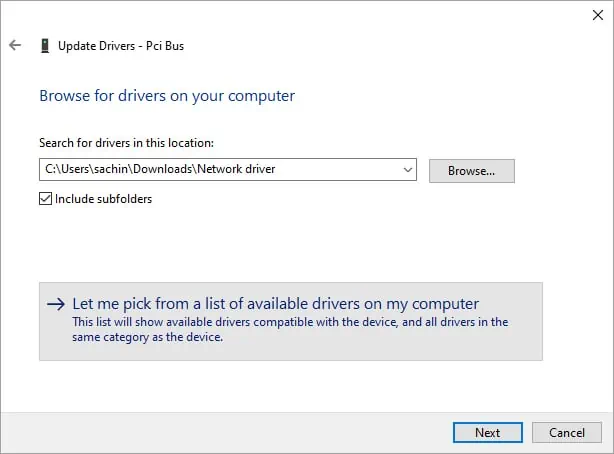The height and width of the screenshot is (454, 614).
Task: Choose Let me pick from a list of available drivers
Action: 291,321
